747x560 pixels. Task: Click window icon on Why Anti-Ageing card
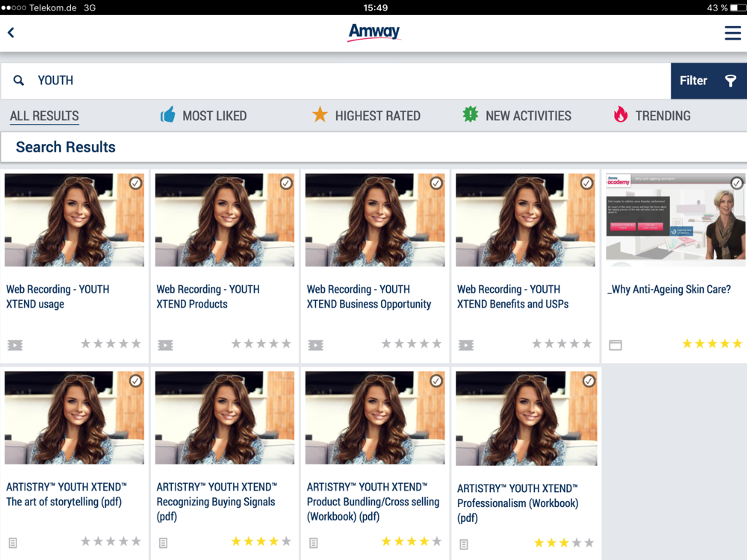tap(616, 345)
